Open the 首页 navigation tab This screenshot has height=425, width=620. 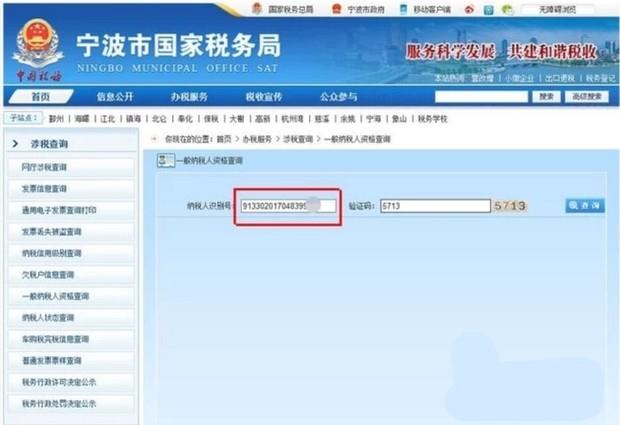pos(41,96)
